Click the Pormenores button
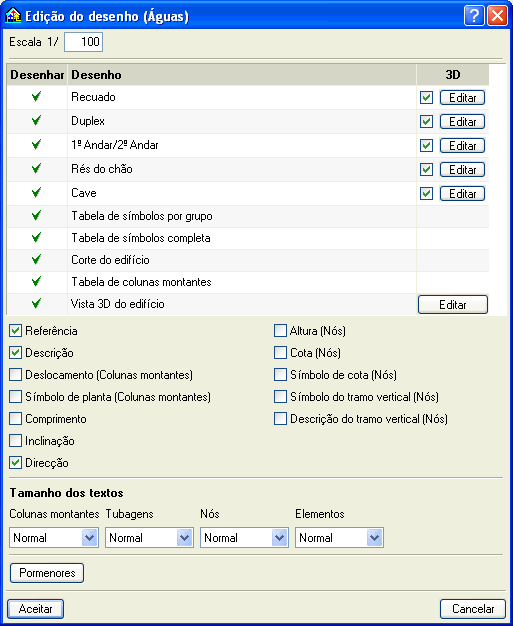The height and width of the screenshot is (626, 513). (47, 573)
